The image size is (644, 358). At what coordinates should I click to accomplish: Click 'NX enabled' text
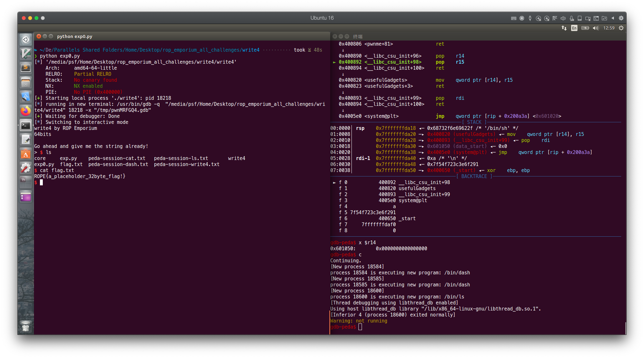pos(88,86)
